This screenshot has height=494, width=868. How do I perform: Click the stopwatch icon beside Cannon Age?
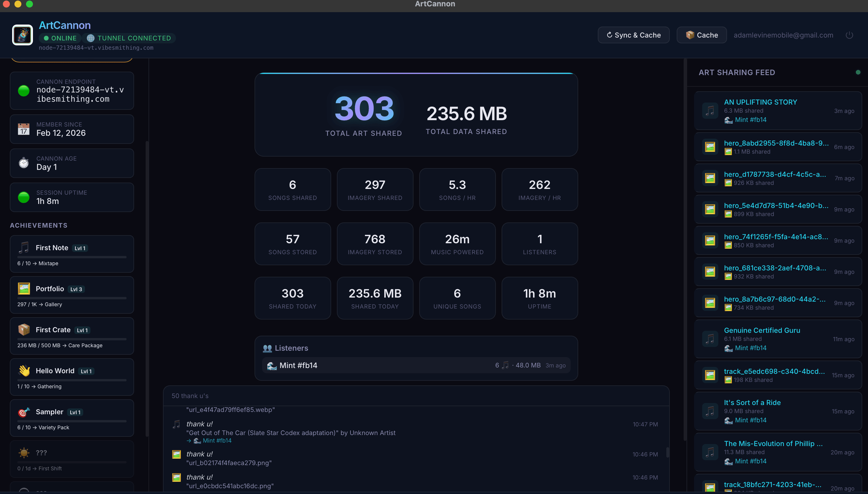tap(23, 163)
